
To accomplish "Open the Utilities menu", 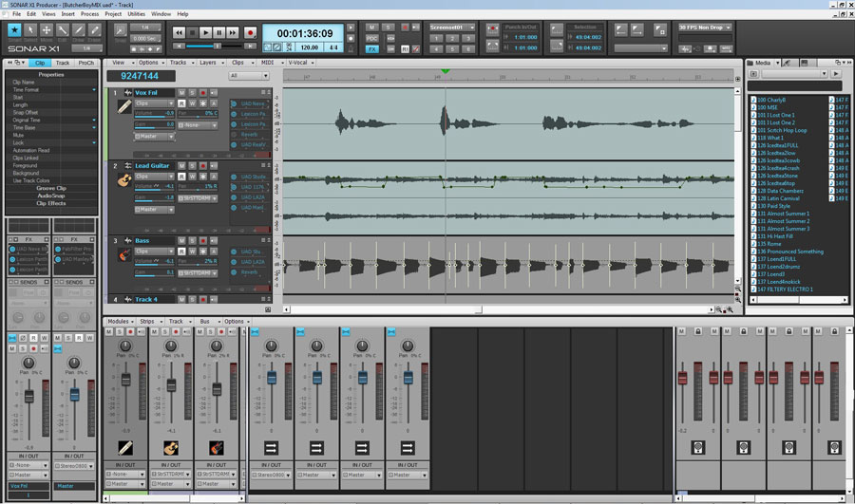I will point(136,13).
